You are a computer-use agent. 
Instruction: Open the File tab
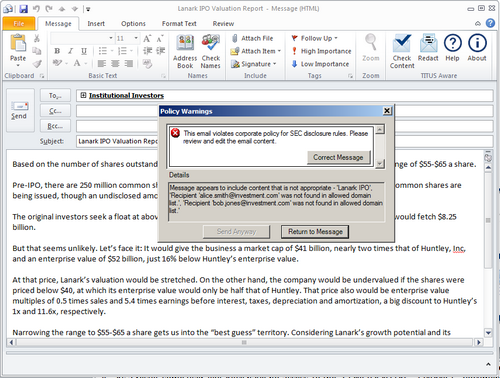[x=19, y=23]
